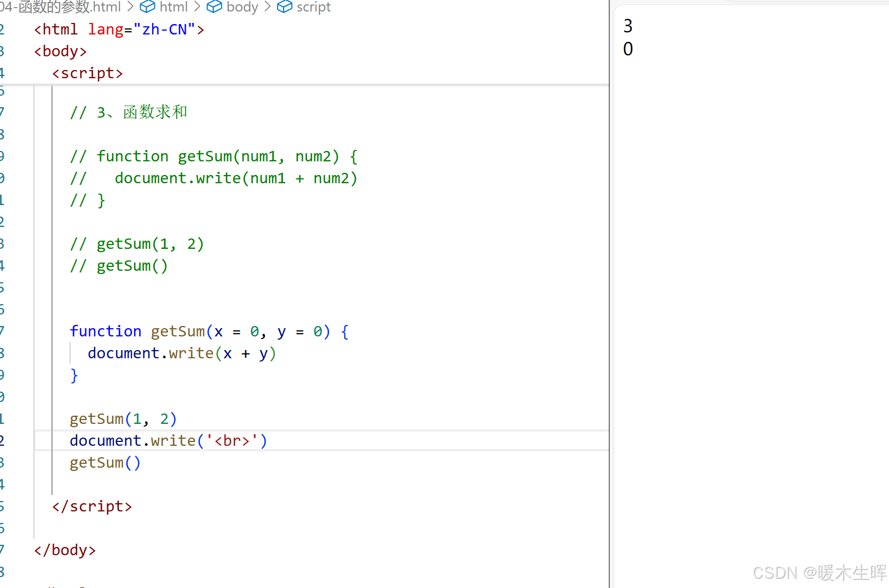Click the body breadcrumb cube icon
This screenshot has height=588, width=889.
(214, 7)
